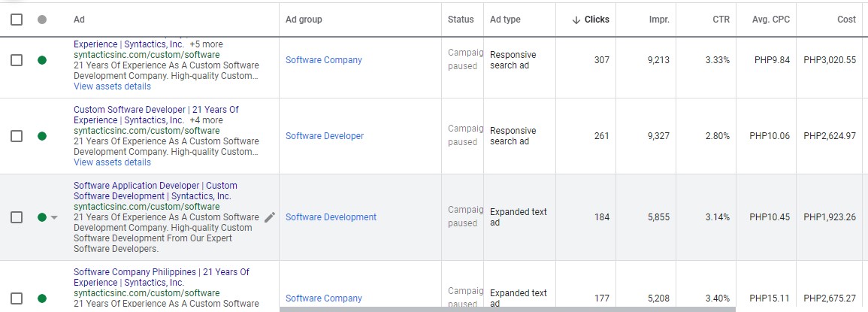Viewport: 868px width, 312px height.
Task: Open Software Company ad group in 307-clicks row
Action: point(324,60)
